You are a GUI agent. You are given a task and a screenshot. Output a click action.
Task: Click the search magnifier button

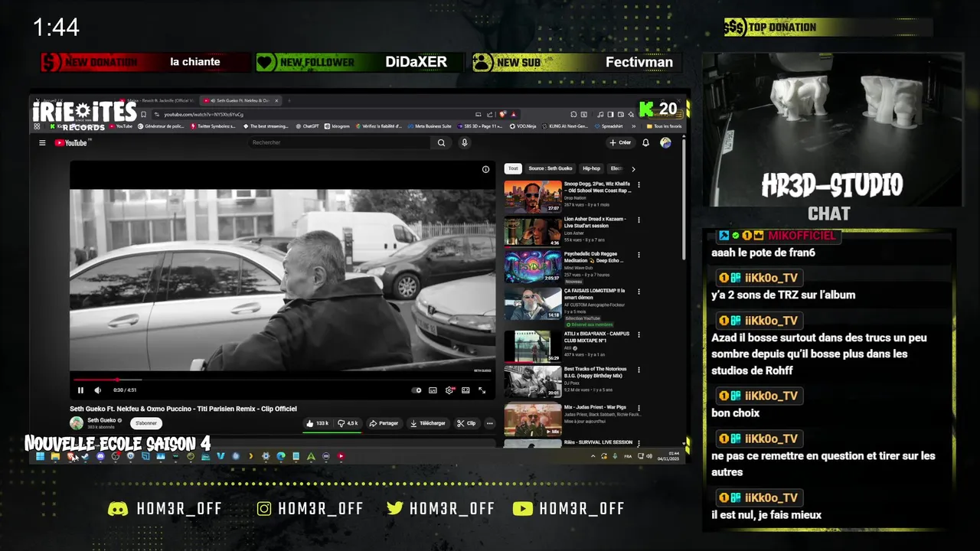441,142
